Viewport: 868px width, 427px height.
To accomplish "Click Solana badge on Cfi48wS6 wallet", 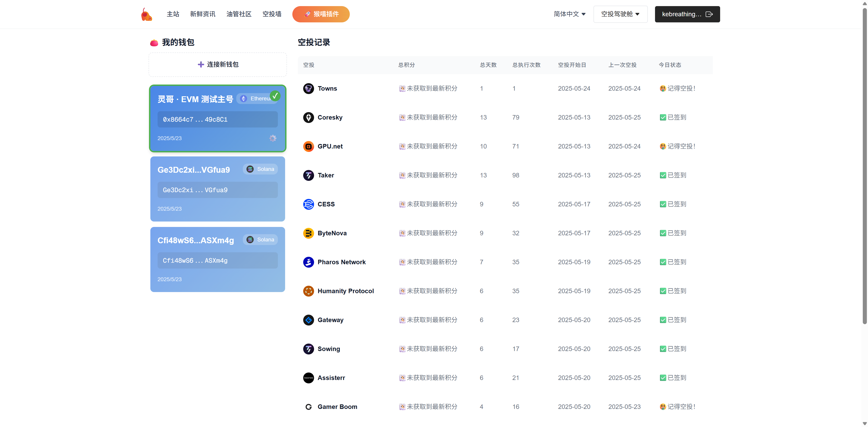I will pos(260,239).
